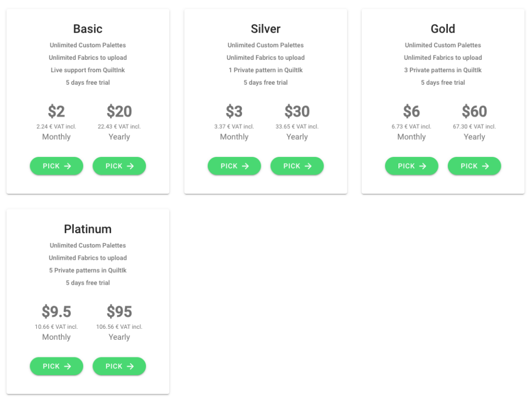Pick the Basic yearly $20 plan
The height and width of the screenshot is (400, 532).
click(x=119, y=166)
